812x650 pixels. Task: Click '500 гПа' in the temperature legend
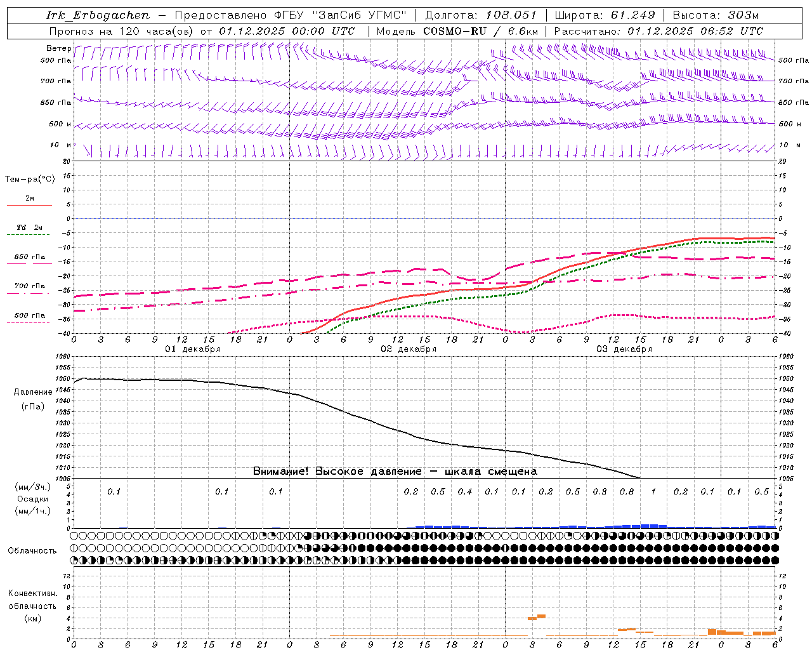pyautogui.click(x=29, y=315)
